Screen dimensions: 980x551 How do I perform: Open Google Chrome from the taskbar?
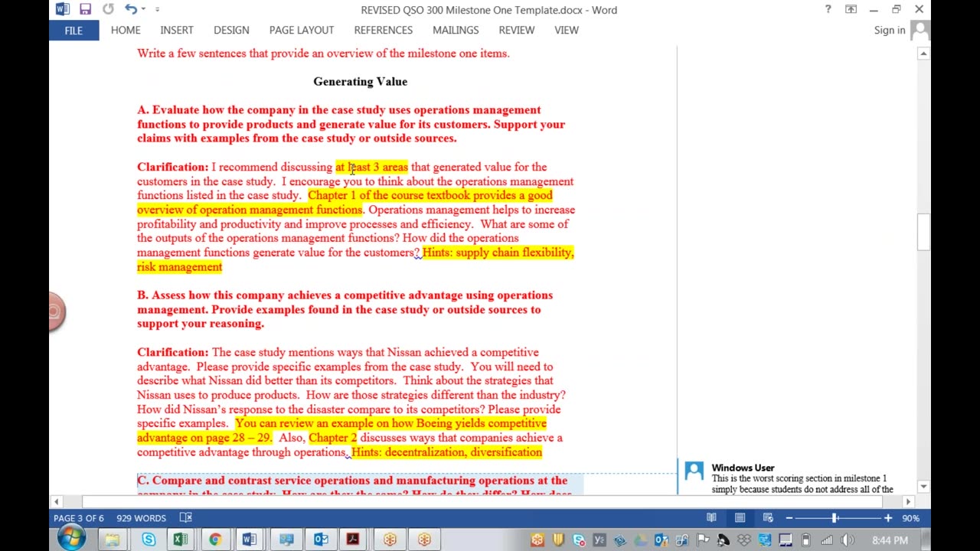(x=215, y=540)
